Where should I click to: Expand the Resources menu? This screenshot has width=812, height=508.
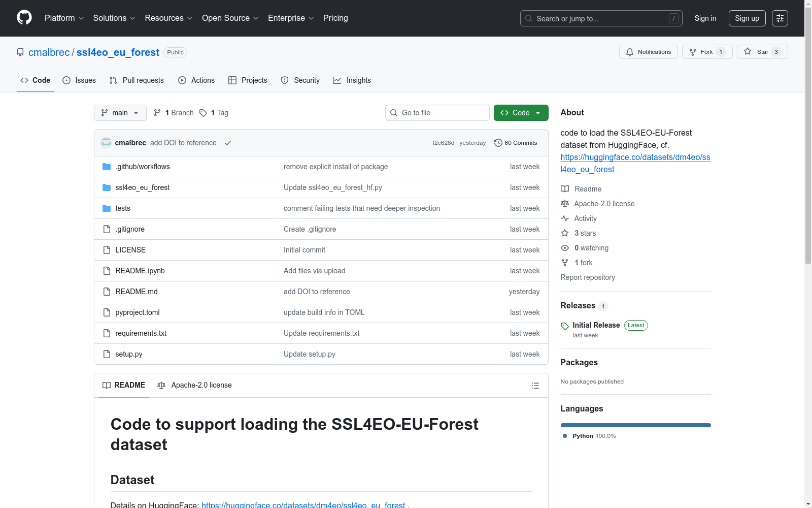coord(168,18)
